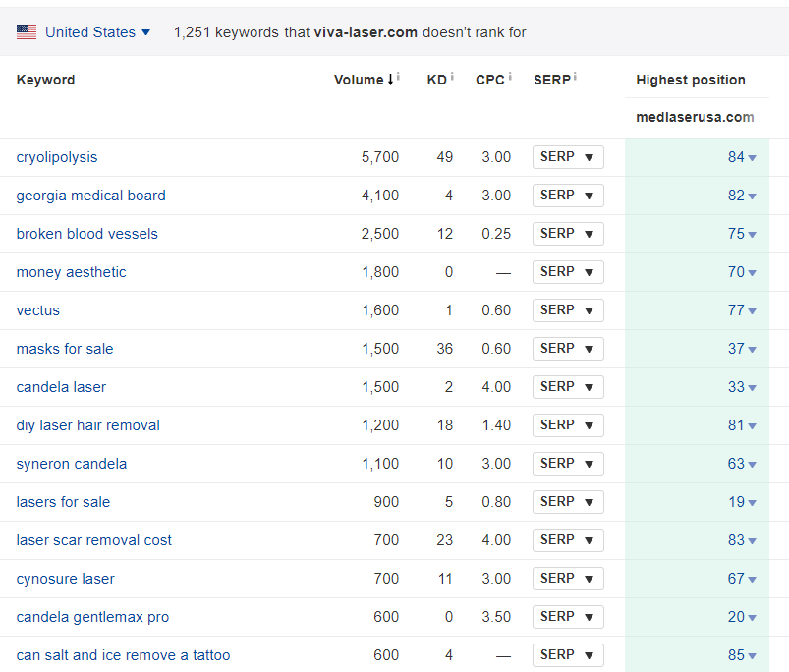Image resolution: width=789 pixels, height=672 pixels.
Task: Expand position 84 arrow for cryolipolysis
Action: coord(752,158)
